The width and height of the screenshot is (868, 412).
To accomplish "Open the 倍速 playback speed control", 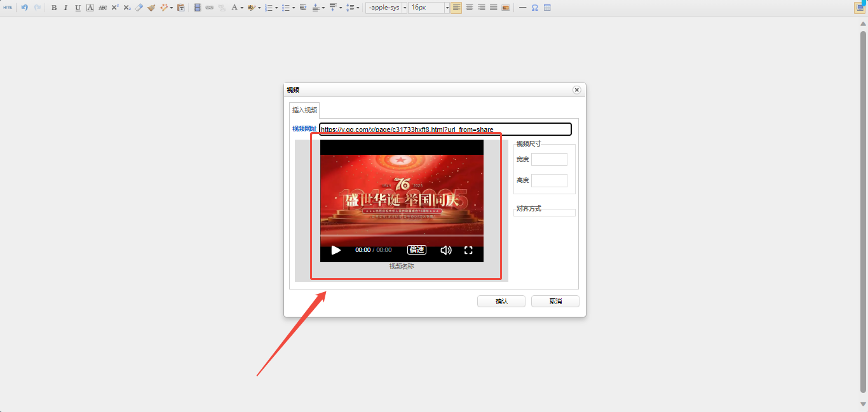I will [417, 250].
